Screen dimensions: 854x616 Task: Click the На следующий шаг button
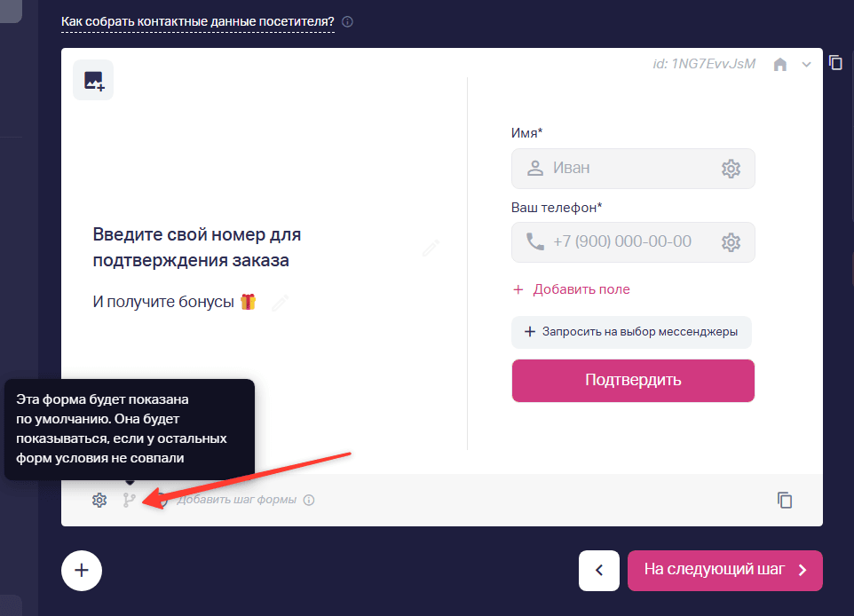tap(725, 570)
